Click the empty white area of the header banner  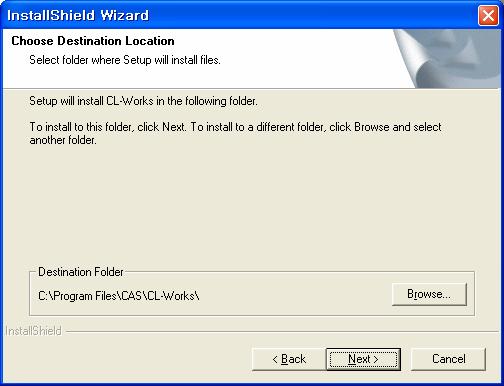(x=300, y=60)
